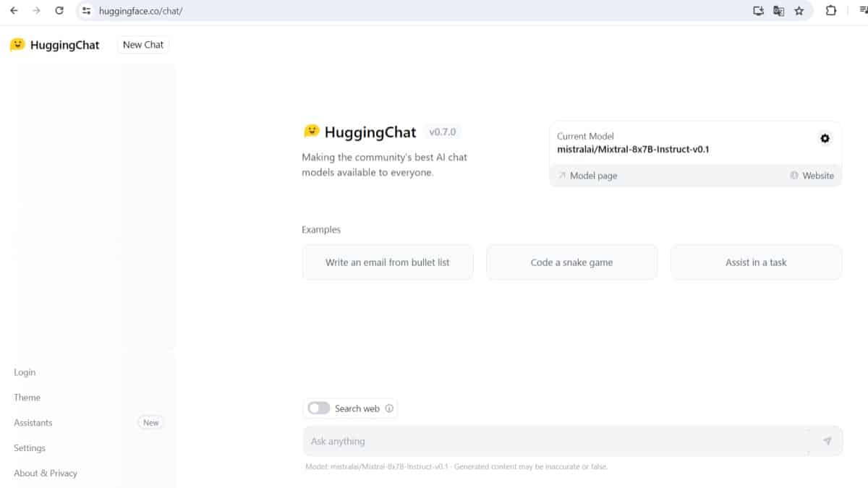Bookmark this page with star icon

click(799, 11)
